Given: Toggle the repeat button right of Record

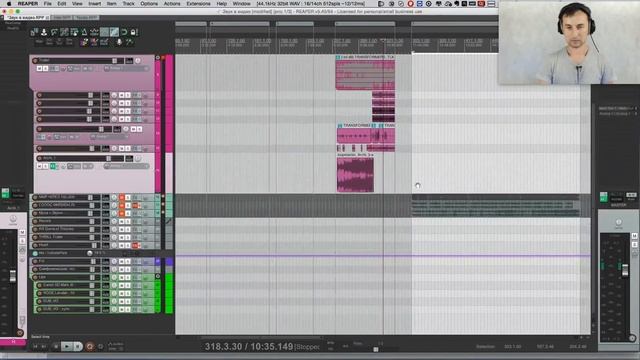Looking at the screenshot, I should [x=100, y=347].
